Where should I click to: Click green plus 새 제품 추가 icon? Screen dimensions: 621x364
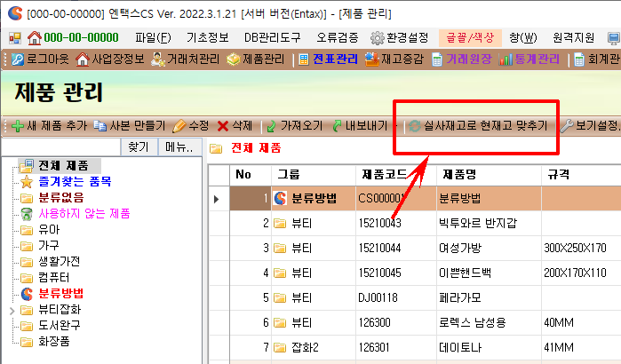18,126
